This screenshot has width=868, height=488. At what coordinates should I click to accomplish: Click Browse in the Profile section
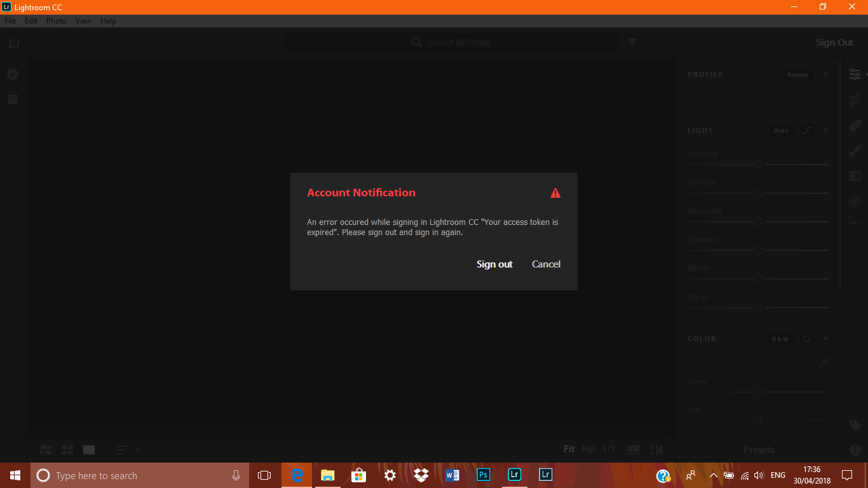coord(797,74)
